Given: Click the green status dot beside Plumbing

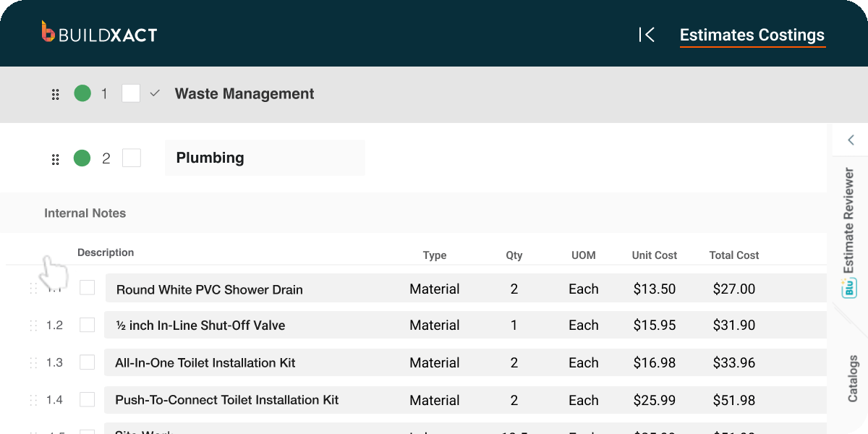Looking at the screenshot, I should click(x=82, y=158).
